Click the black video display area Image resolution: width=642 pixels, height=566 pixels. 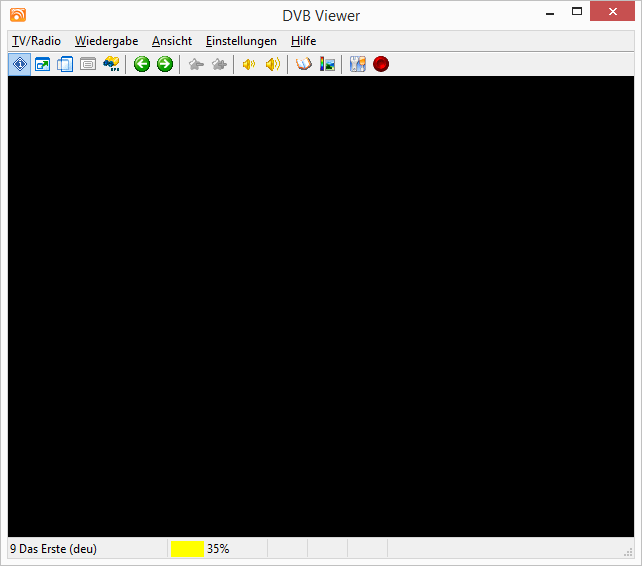tap(321, 306)
